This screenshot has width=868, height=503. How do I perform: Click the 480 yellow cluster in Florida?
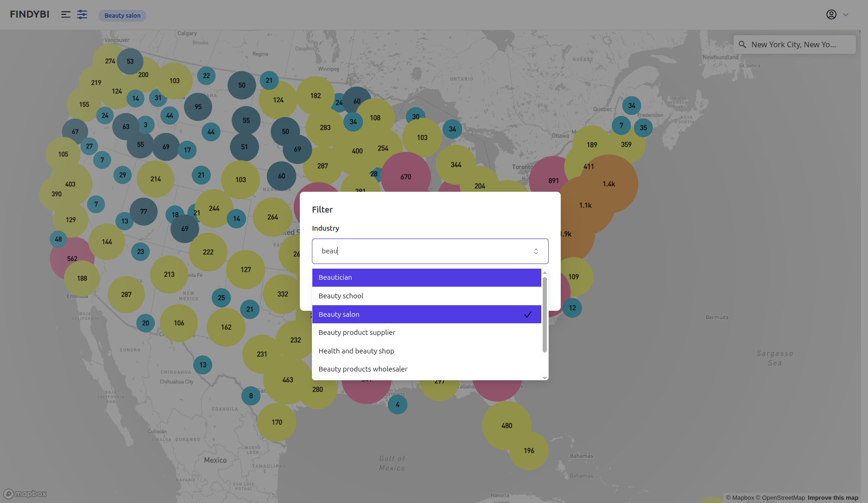pos(507,426)
